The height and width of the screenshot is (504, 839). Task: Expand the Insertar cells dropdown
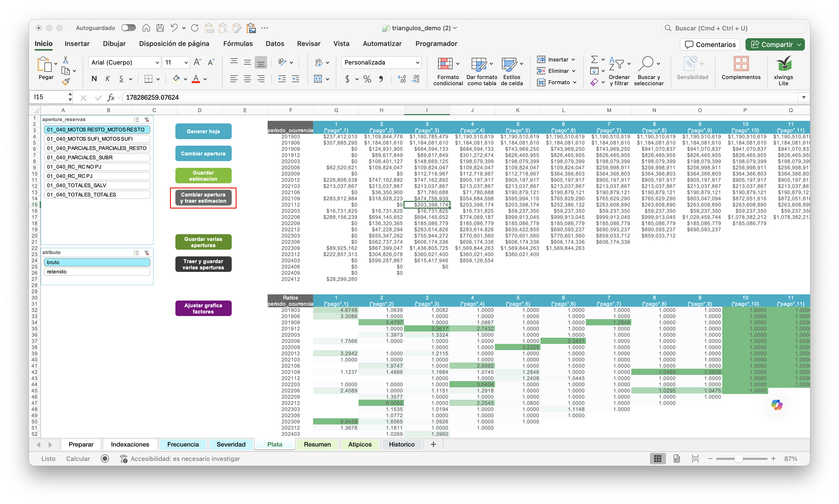[573, 59]
